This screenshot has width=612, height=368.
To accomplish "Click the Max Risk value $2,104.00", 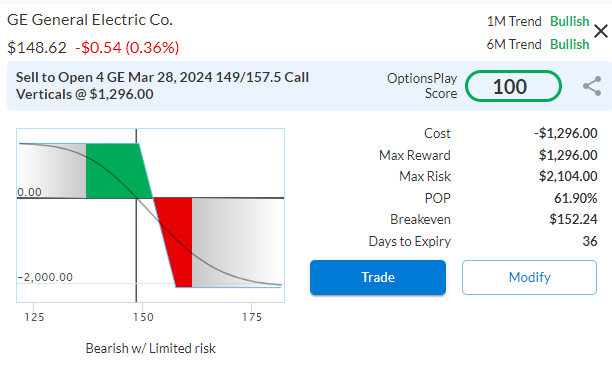I will pos(568,176).
